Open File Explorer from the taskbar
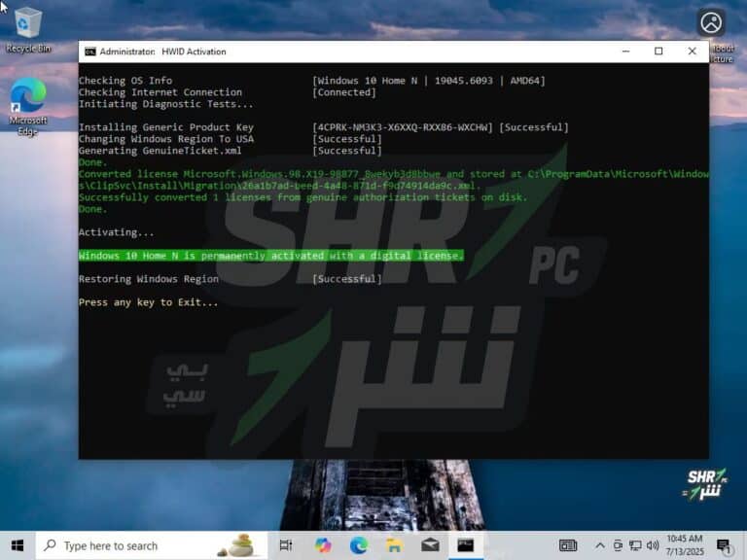 [x=394, y=545]
